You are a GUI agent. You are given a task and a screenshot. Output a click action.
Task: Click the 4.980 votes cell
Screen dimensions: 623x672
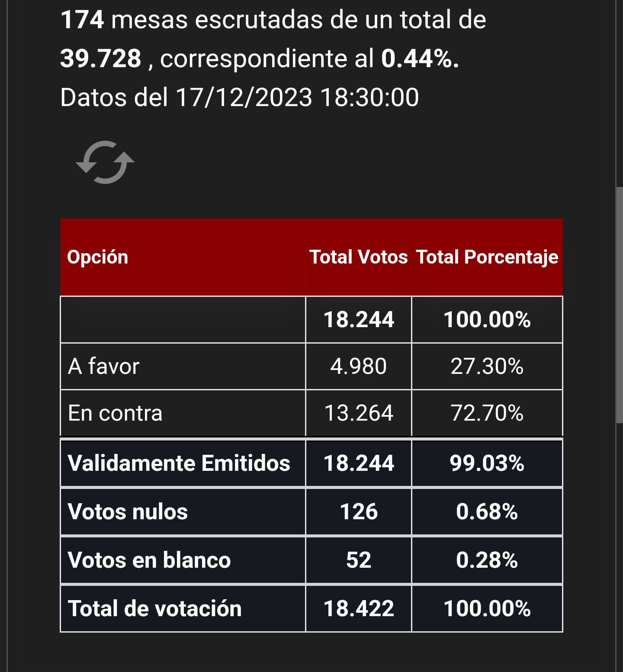[x=359, y=367]
